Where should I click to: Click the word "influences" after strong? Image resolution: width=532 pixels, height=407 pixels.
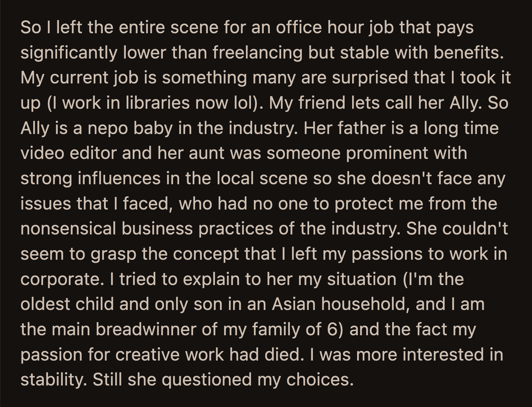[x=119, y=179]
